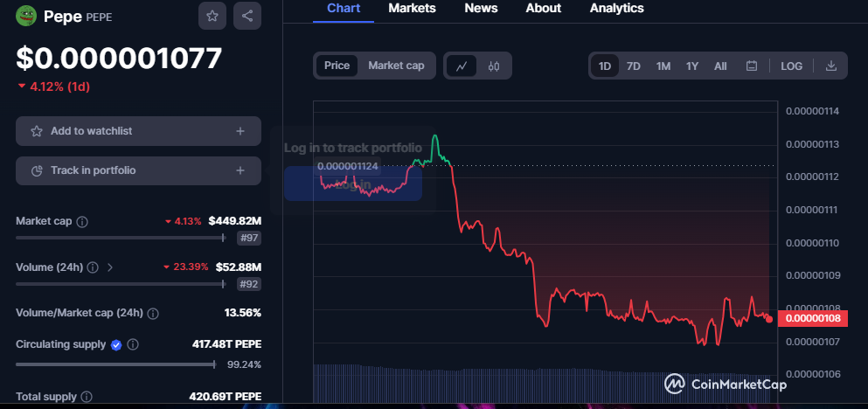The image size is (868, 409).
Task: Click the red dot at chart line end
Action: (x=769, y=319)
